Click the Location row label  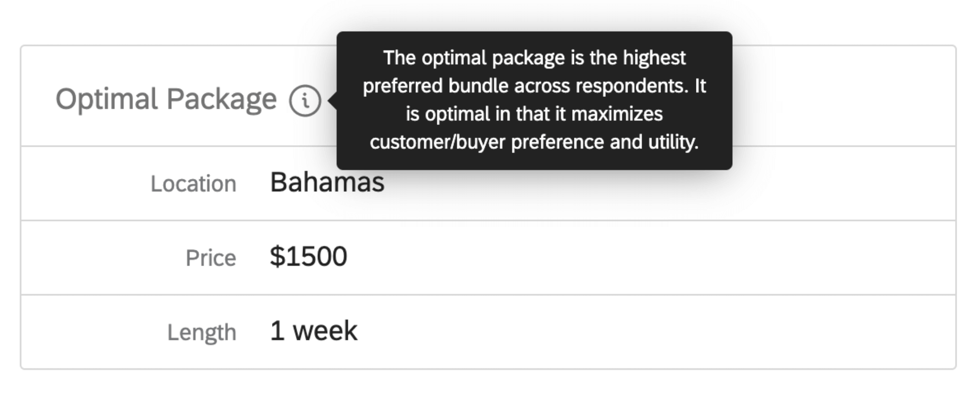tap(193, 183)
